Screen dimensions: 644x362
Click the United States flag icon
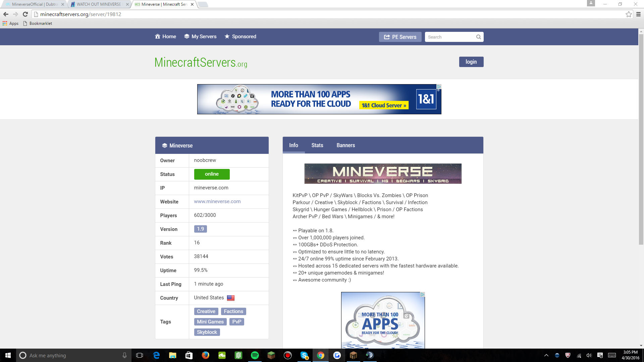(231, 298)
